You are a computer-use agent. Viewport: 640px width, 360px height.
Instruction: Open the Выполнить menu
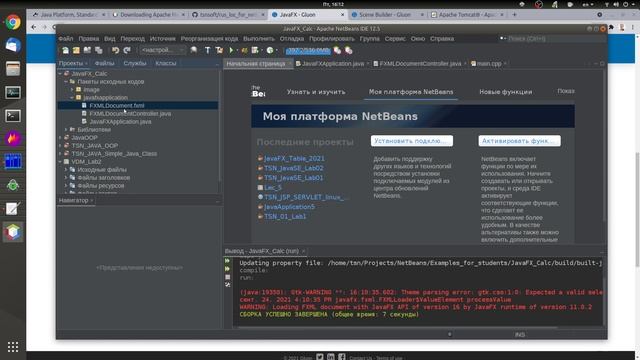(259, 39)
